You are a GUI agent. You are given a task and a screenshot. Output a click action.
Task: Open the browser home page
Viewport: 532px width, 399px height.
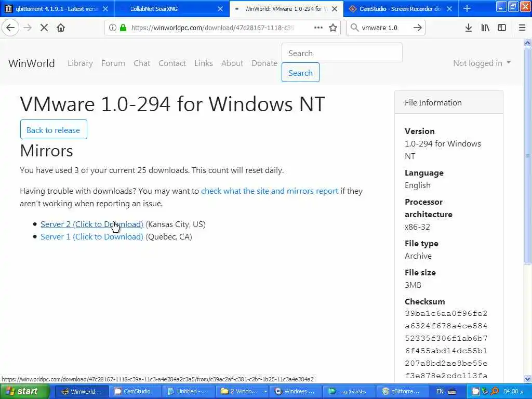(x=61, y=28)
